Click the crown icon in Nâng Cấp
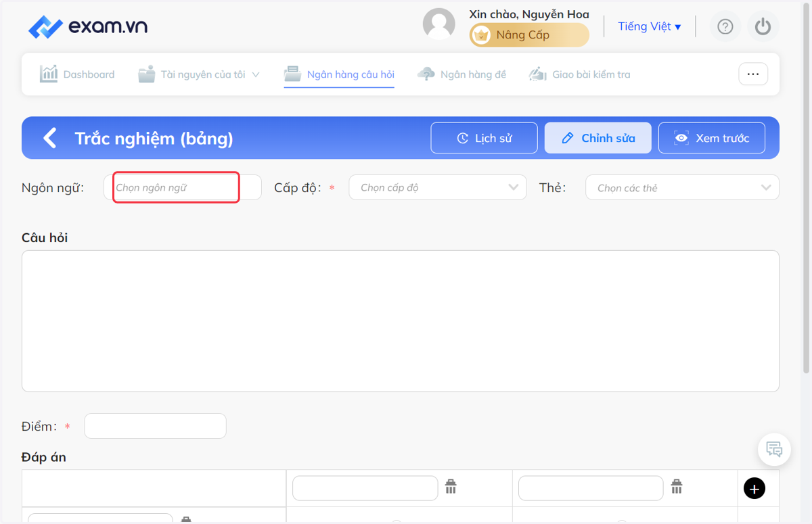812x524 pixels. tap(481, 35)
